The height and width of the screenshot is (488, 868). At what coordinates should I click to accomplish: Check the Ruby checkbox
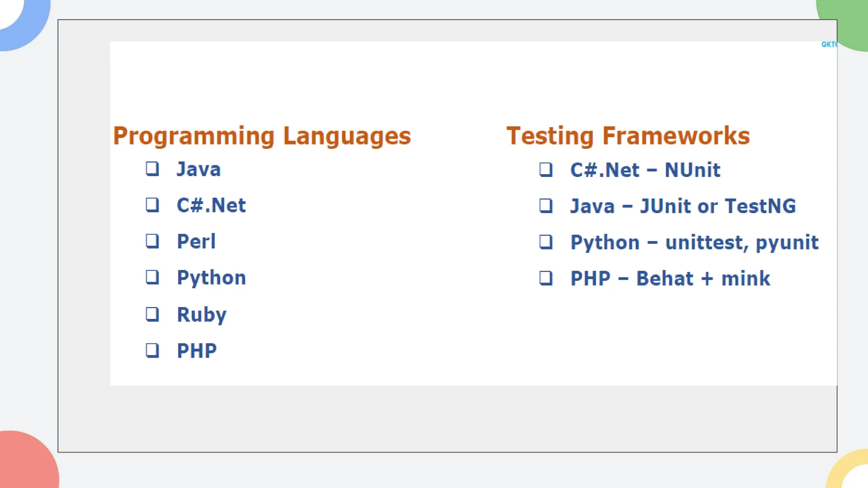coord(152,314)
